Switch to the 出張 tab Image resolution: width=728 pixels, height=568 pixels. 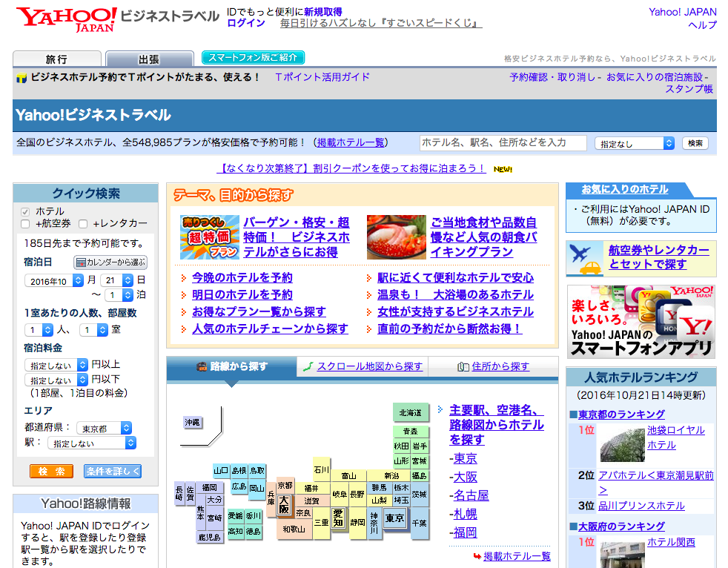pyautogui.click(x=149, y=59)
